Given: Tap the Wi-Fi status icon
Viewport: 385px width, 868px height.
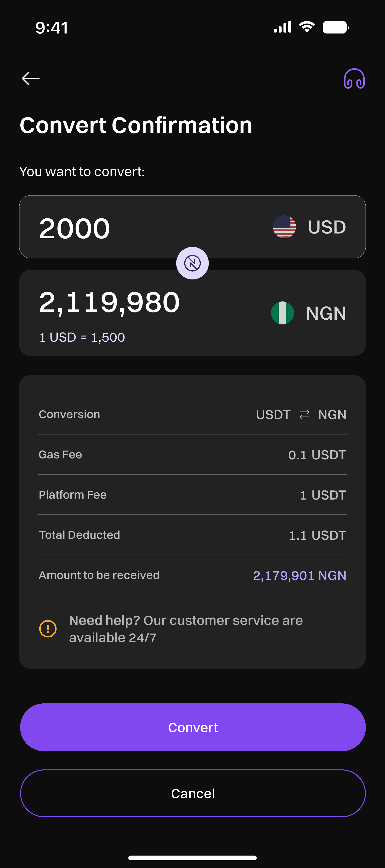Looking at the screenshot, I should point(307,27).
